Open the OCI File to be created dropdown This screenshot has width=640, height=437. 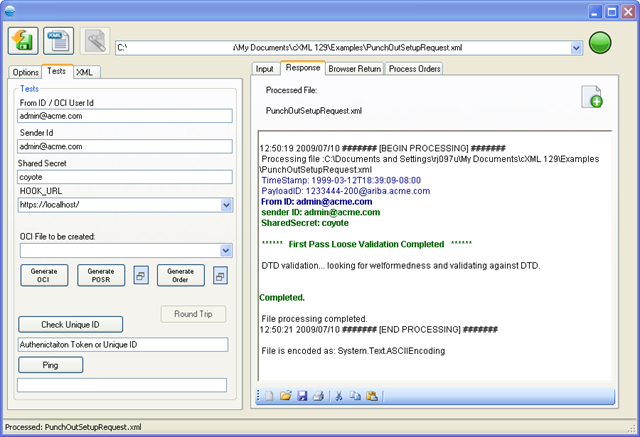[226, 251]
